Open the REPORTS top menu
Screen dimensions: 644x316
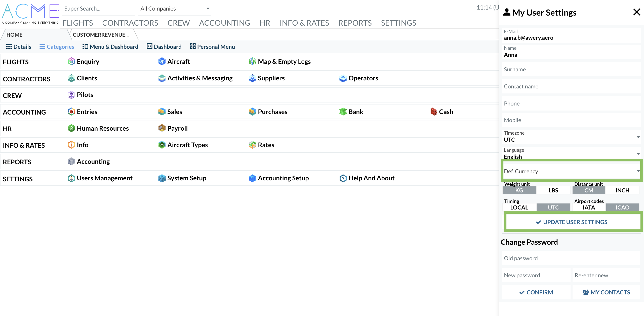point(355,23)
